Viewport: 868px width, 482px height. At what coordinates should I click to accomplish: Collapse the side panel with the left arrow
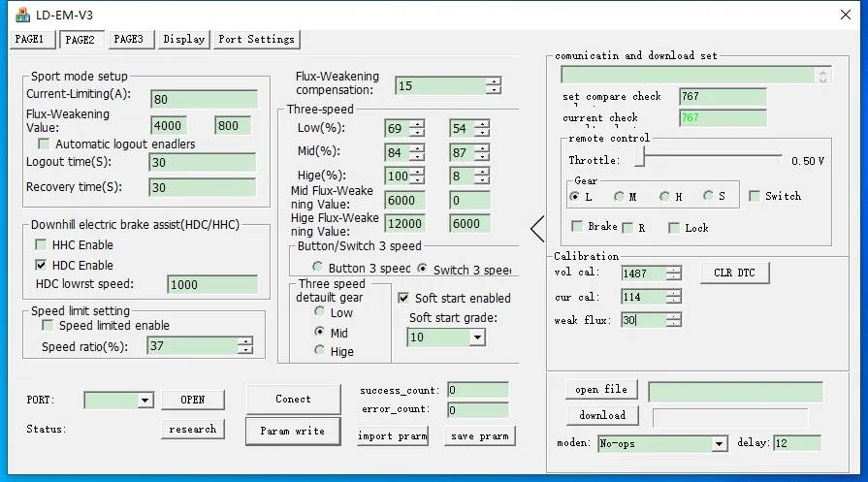tap(537, 229)
